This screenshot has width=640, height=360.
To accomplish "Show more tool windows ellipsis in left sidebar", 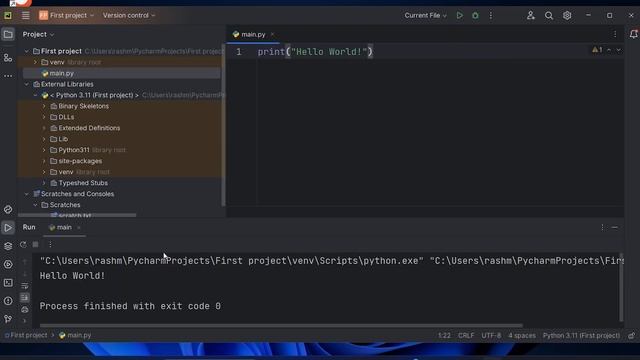I will tap(8, 76).
